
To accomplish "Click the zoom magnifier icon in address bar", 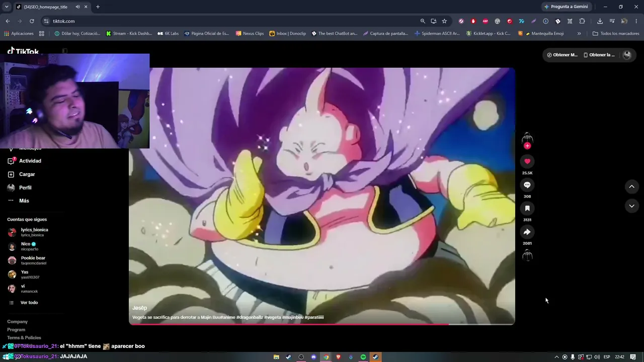I will [x=423, y=21].
